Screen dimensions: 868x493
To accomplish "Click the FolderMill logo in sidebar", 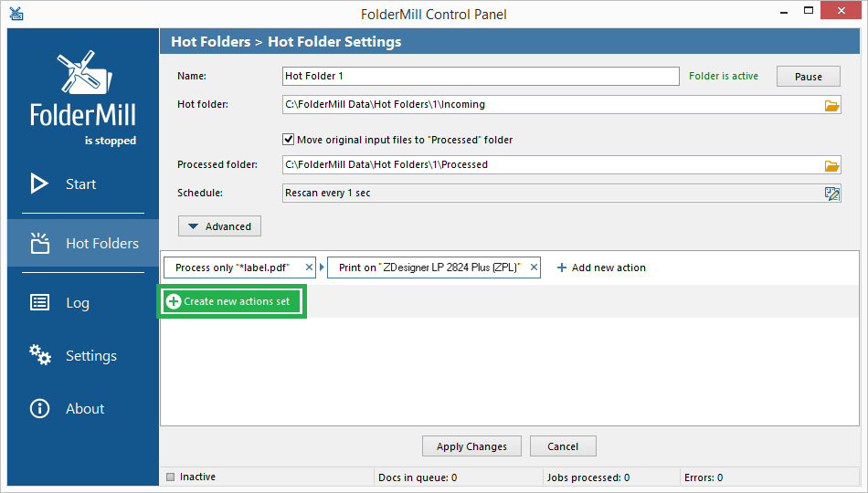I will pos(83,89).
